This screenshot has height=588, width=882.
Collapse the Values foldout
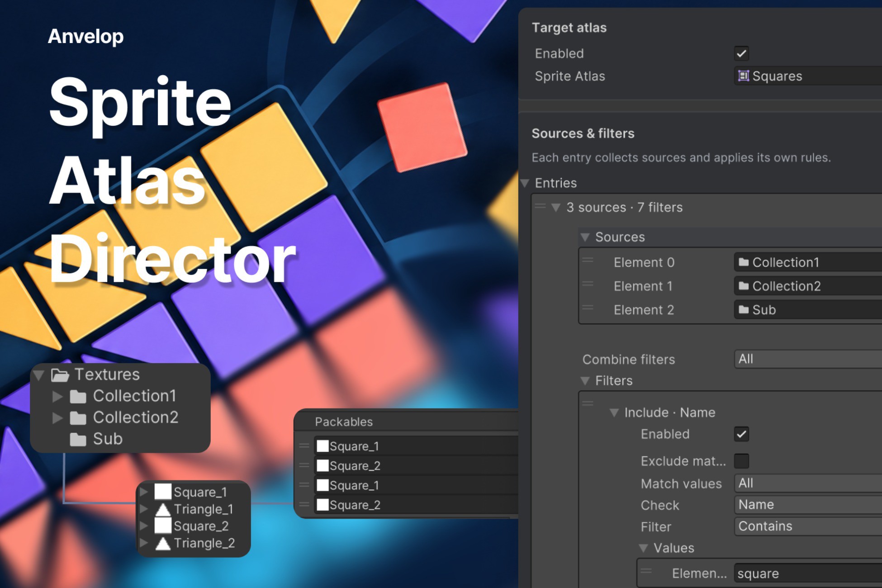(643, 548)
